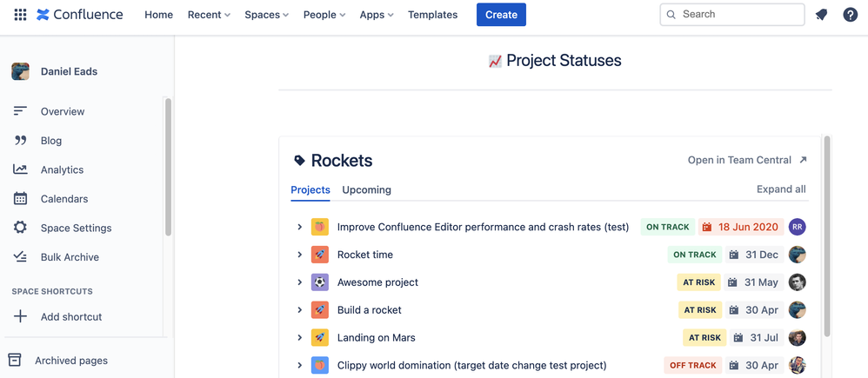Click the sidebar vertical scrollbar
The image size is (868, 378).
[168, 167]
